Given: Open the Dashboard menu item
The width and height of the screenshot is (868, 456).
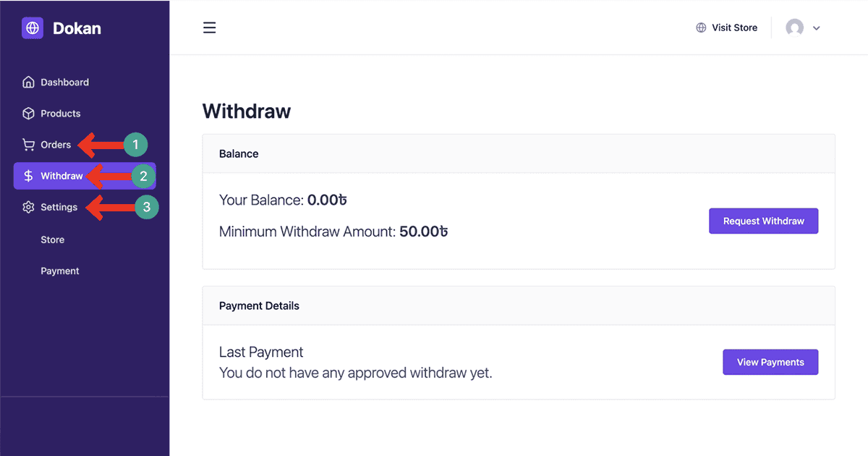Looking at the screenshot, I should (x=64, y=83).
